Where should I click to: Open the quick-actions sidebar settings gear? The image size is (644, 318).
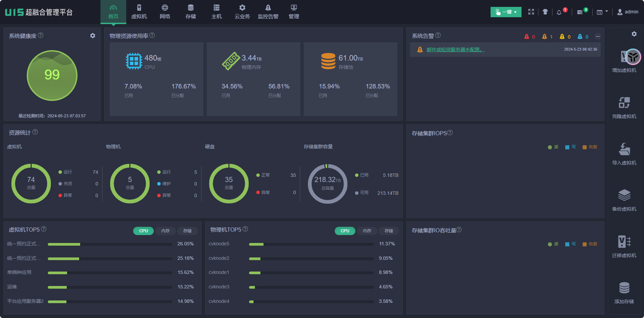click(634, 34)
